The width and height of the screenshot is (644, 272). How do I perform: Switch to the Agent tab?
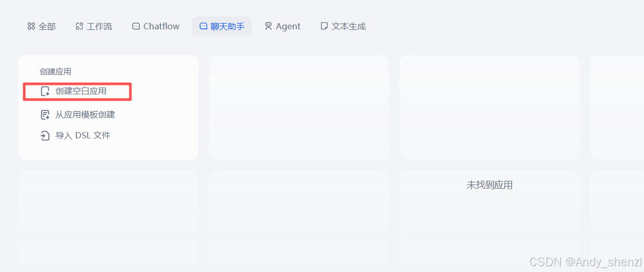(282, 26)
